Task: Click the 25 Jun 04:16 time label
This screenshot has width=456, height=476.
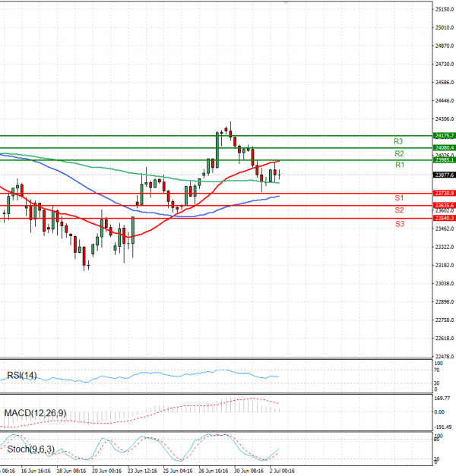Action: (x=178, y=471)
